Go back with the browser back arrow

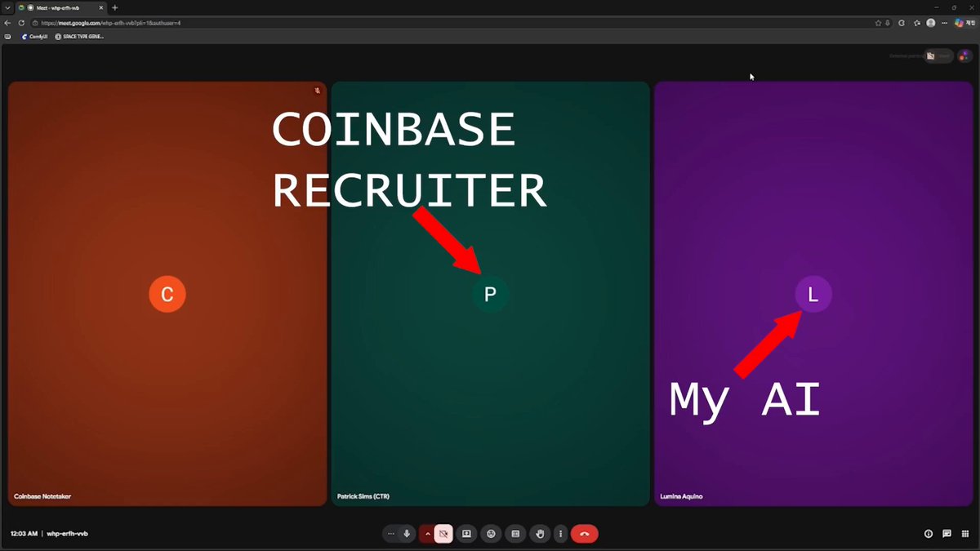(x=7, y=23)
